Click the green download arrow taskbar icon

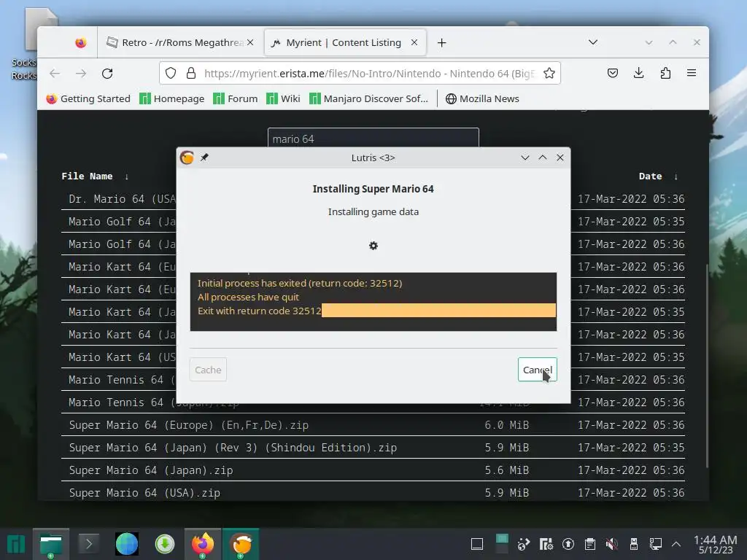click(165, 544)
